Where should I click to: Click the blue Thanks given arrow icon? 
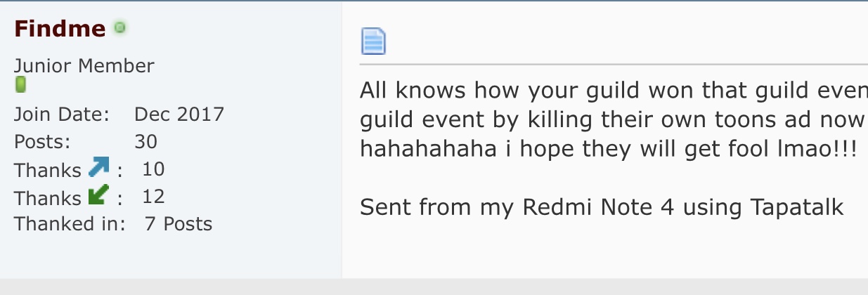(99, 168)
